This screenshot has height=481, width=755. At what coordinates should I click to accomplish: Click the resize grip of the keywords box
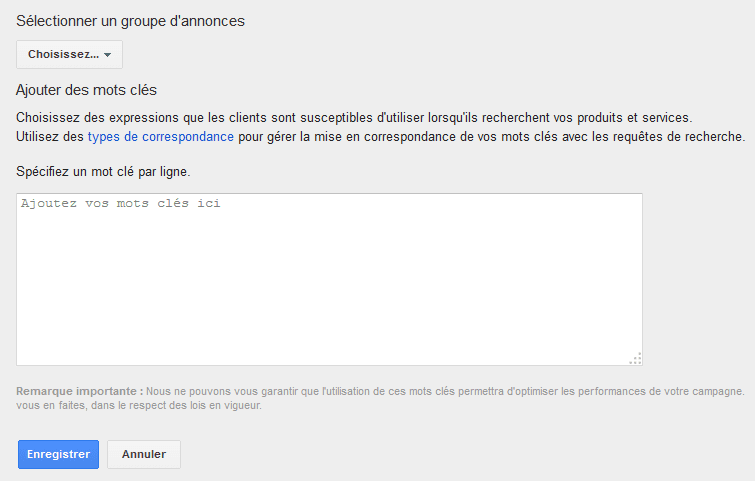636,359
